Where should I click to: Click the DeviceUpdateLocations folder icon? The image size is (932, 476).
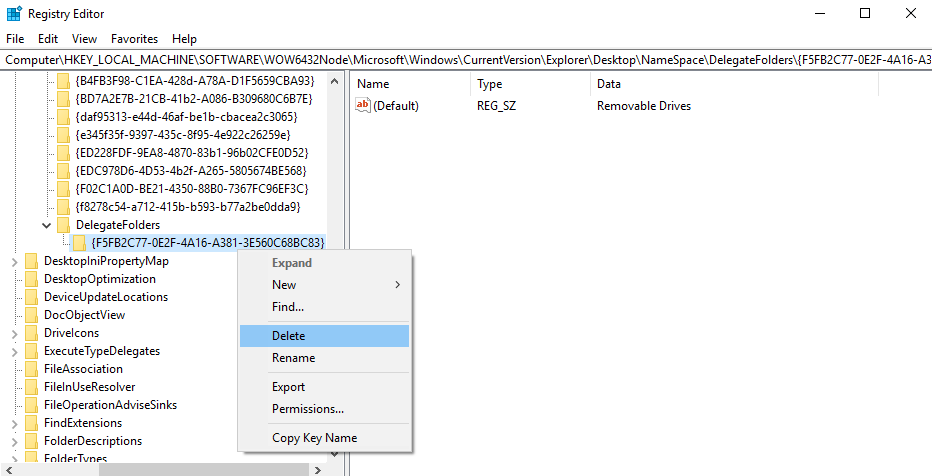click(32, 297)
